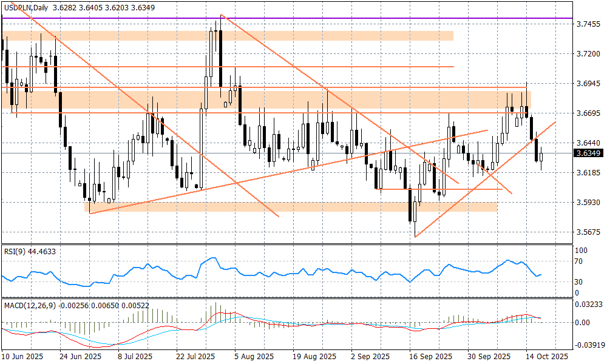Click the 3.7455 price axis label
The image size is (607, 364).
pyautogui.click(x=588, y=24)
